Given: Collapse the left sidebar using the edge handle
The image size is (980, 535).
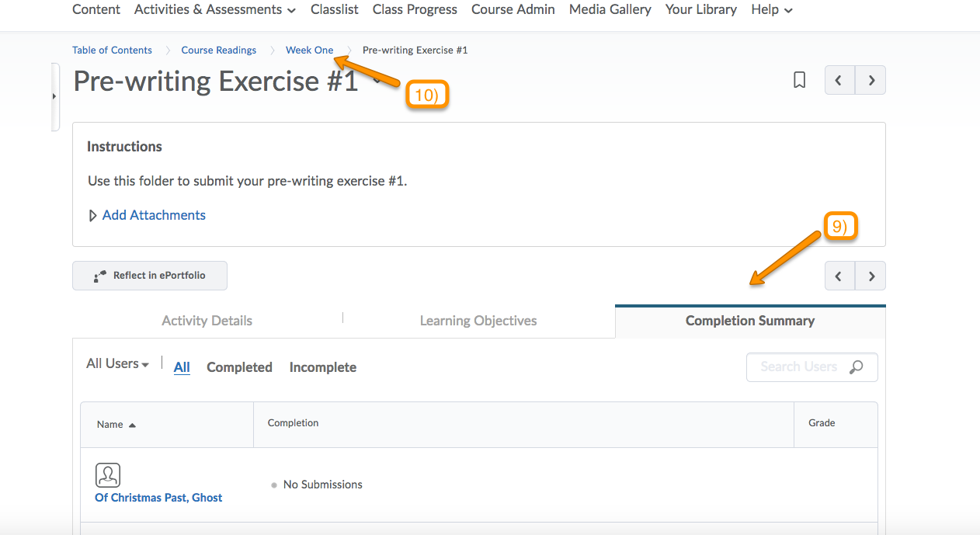Looking at the screenshot, I should [x=54, y=97].
